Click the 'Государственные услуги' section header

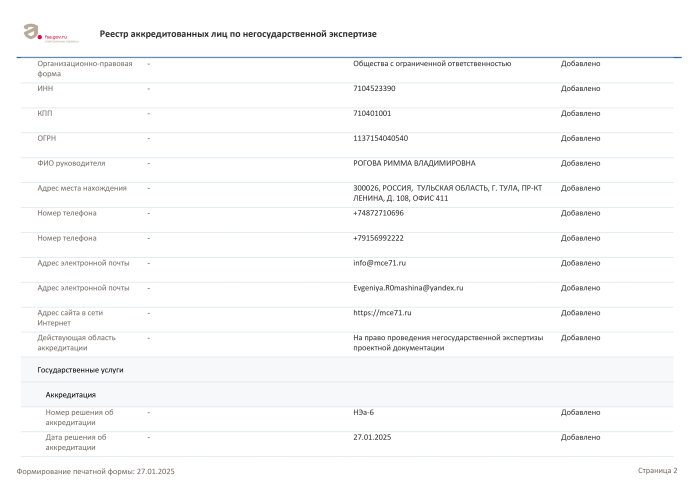(80, 370)
